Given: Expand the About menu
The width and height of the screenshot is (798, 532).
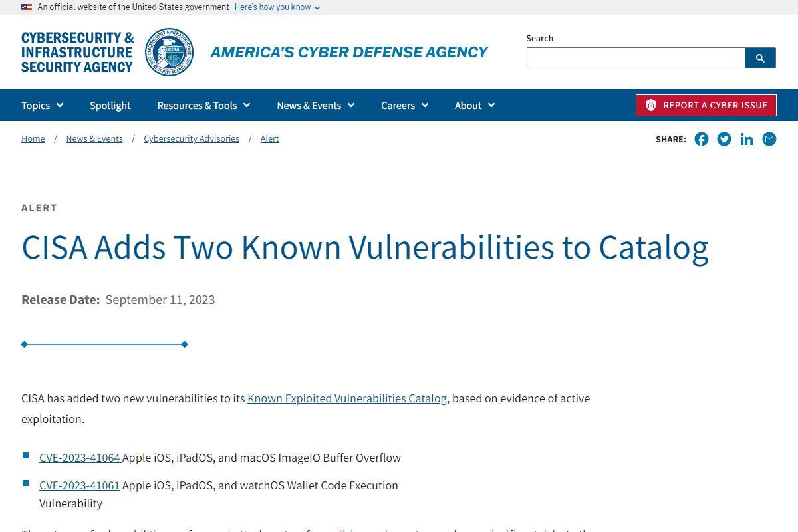Looking at the screenshot, I should click(475, 105).
